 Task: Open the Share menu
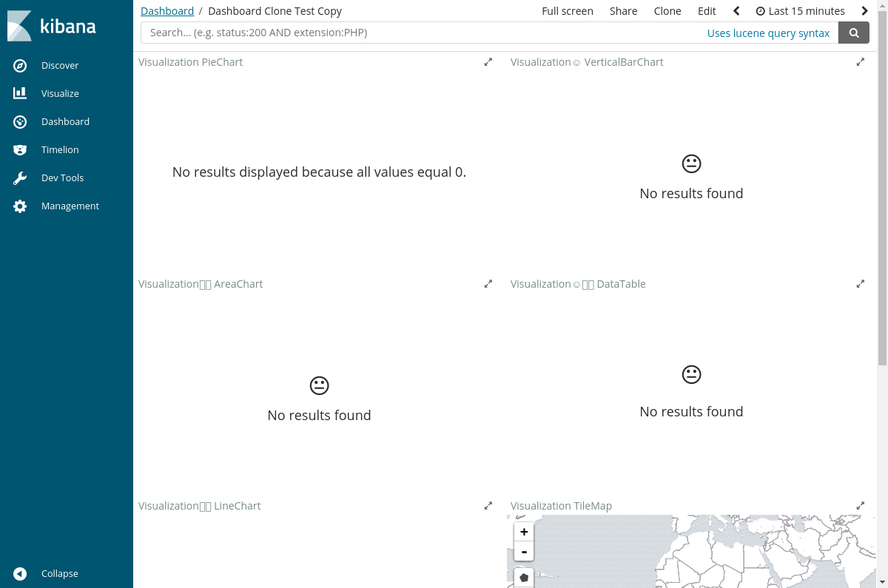point(624,11)
